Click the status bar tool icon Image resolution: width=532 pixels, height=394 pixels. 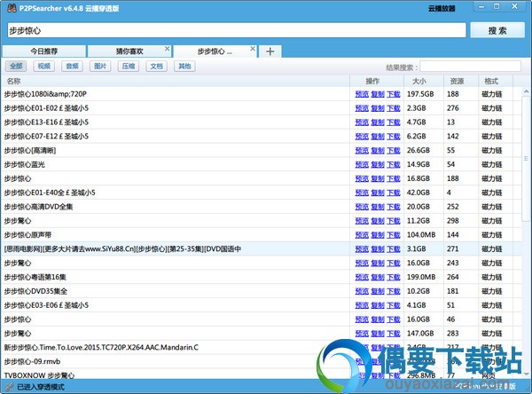(10, 387)
